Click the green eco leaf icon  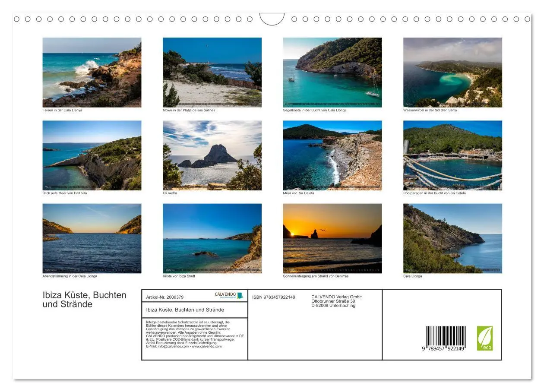click(x=484, y=338)
